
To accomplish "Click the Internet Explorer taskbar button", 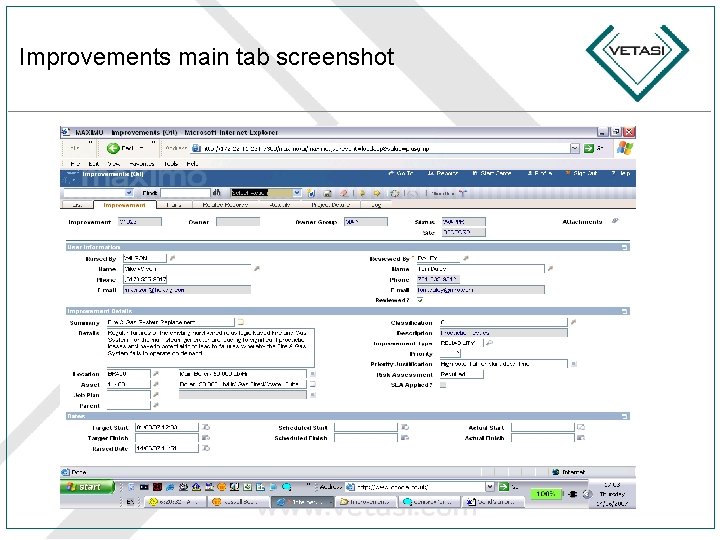I will point(302,502).
